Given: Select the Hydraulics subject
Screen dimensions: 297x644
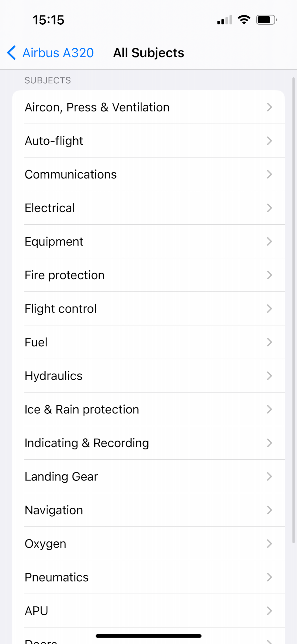Looking at the screenshot, I should point(148,376).
